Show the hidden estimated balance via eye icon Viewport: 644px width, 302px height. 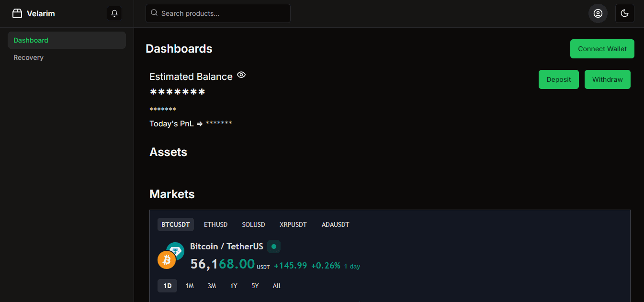241,75
